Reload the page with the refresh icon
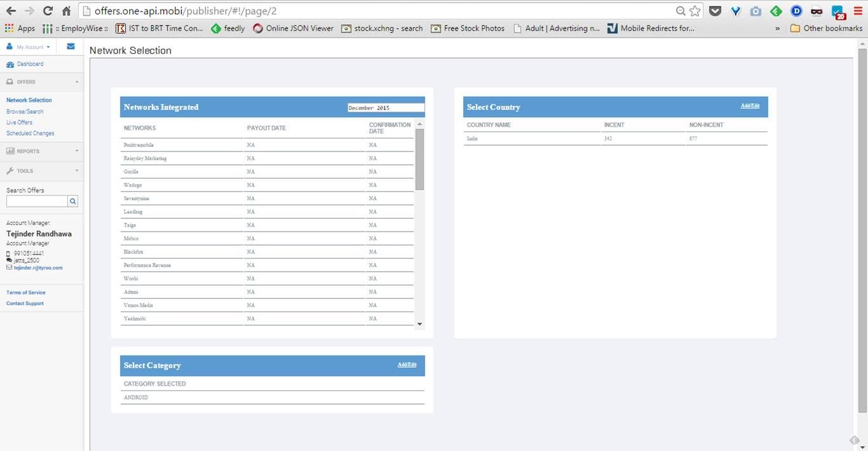Screen dimensions: 868x451 pyautogui.click(x=48, y=11)
